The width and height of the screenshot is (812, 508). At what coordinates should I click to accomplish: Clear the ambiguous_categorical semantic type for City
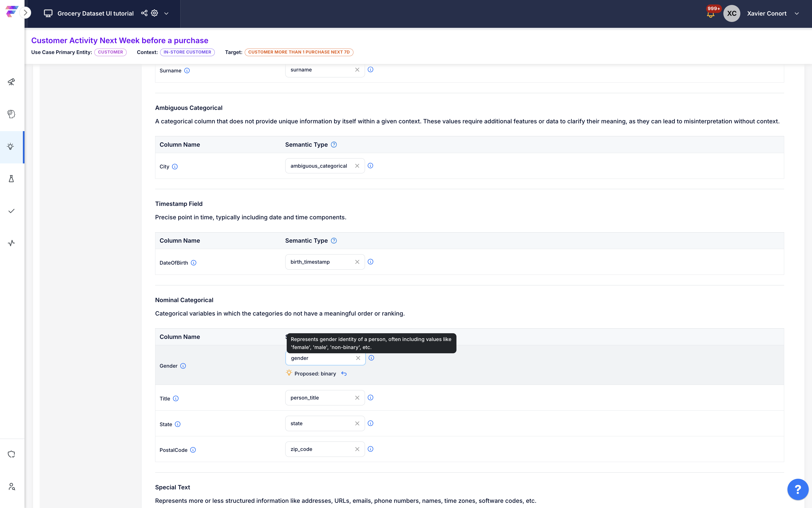point(357,166)
